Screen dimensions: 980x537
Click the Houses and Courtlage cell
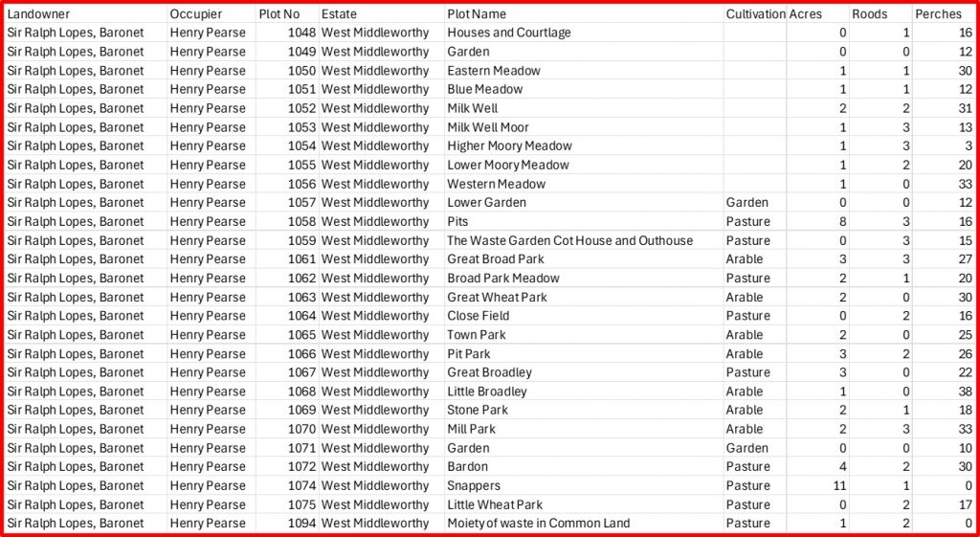click(585, 33)
